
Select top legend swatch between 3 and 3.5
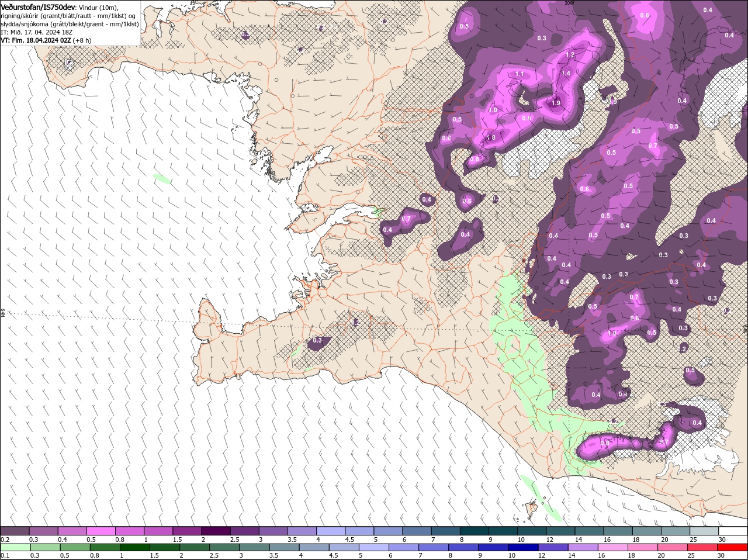point(273,531)
